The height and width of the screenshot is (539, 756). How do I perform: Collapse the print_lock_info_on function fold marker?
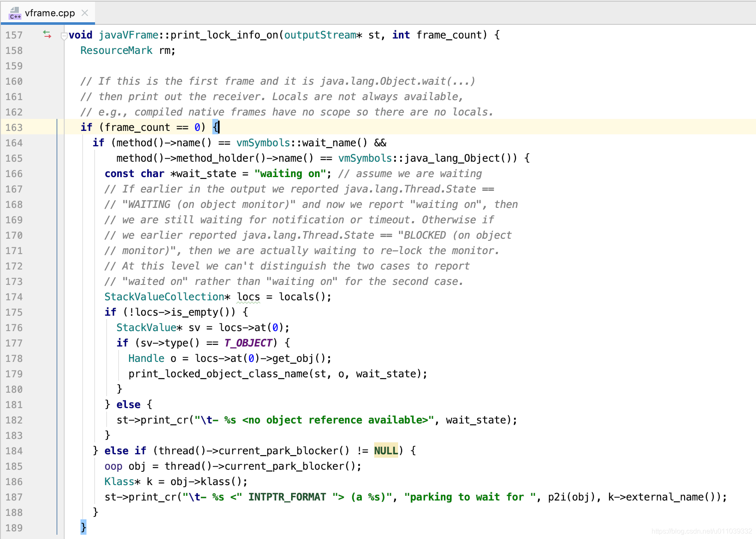(64, 36)
